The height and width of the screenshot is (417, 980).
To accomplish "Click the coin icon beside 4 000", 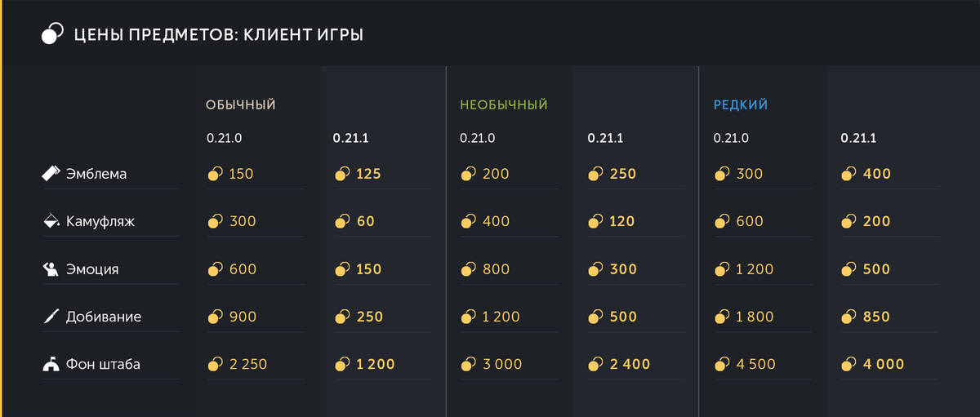I will [x=849, y=364].
